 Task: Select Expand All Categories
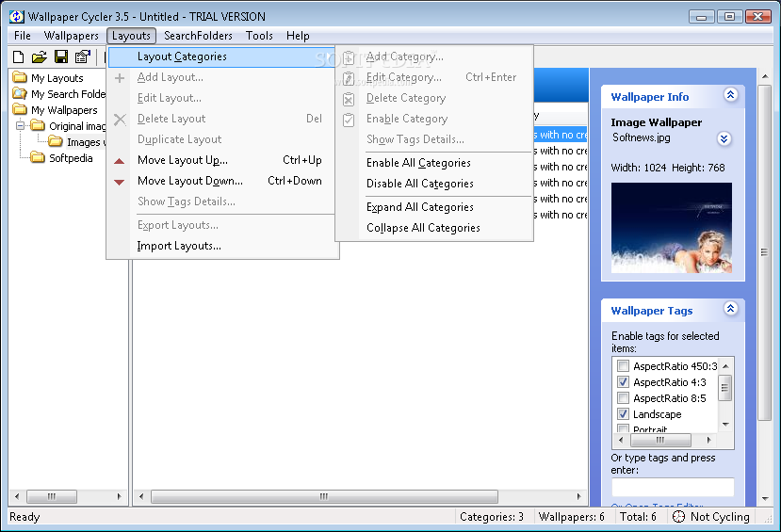[434, 207]
